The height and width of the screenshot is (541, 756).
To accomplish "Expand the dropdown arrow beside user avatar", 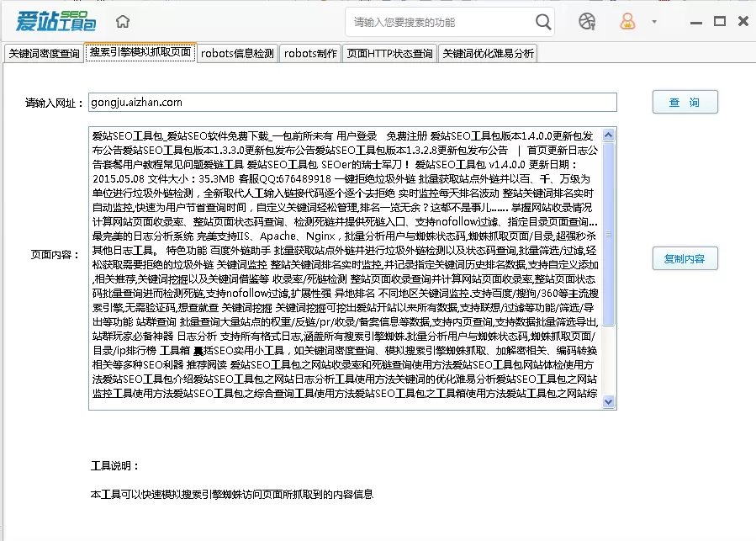I will (x=654, y=22).
